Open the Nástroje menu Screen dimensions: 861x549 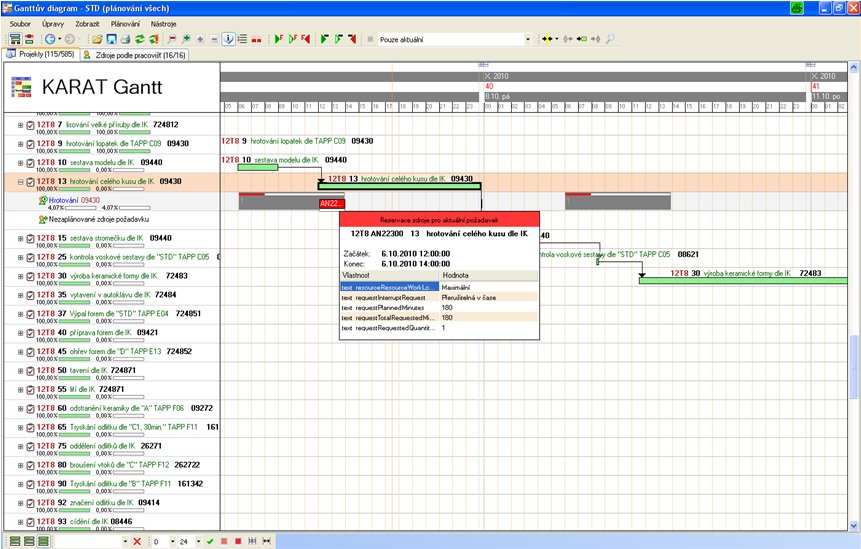(164, 24)
